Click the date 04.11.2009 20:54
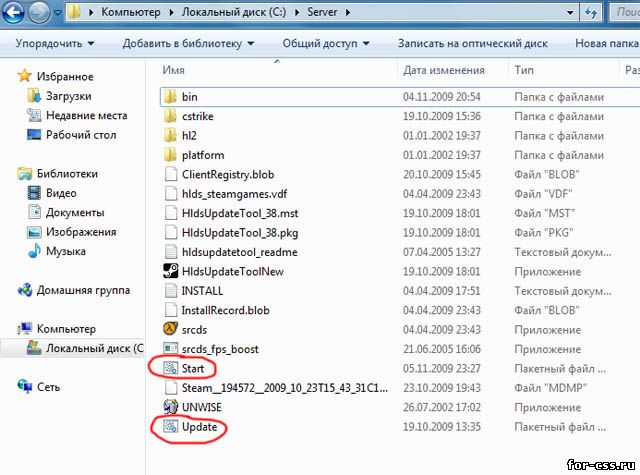Viewport: 640px width, 475px height. point(442,97)
